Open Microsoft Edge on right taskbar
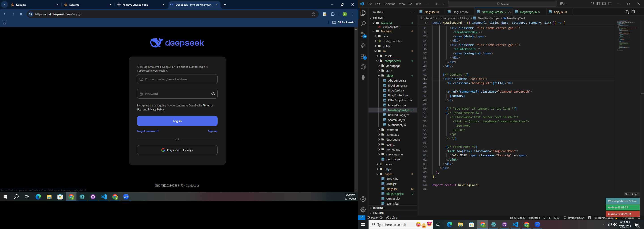Viewport: 644px width, 229px height. (449, 225)
